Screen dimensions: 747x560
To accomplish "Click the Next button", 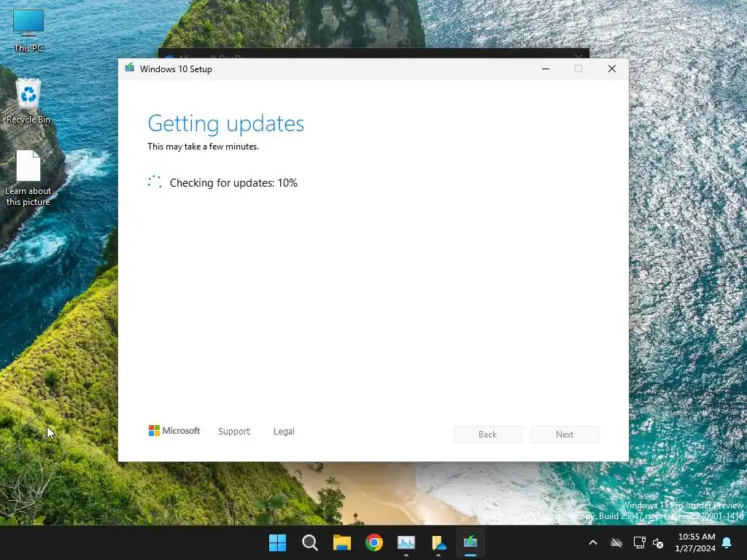I will pos(565,435).
